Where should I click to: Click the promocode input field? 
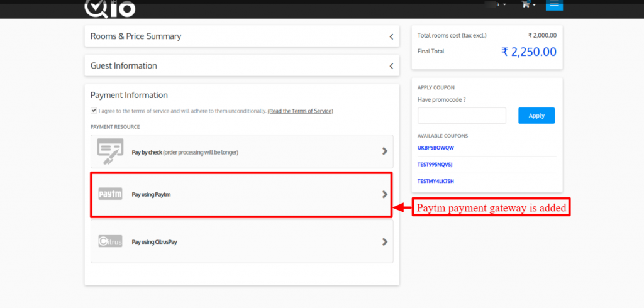462,116
